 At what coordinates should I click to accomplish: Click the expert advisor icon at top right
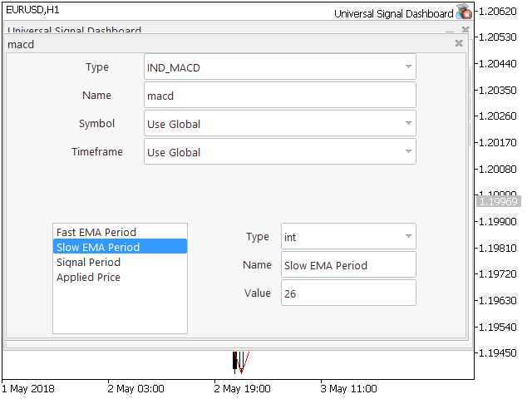click(x=464, y=12)
